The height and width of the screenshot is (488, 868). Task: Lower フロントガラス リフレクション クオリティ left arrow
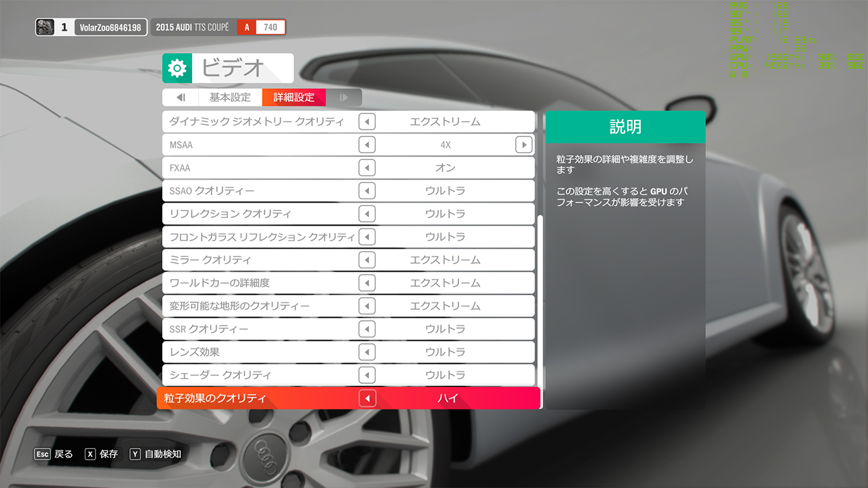[x=366, y=237]
